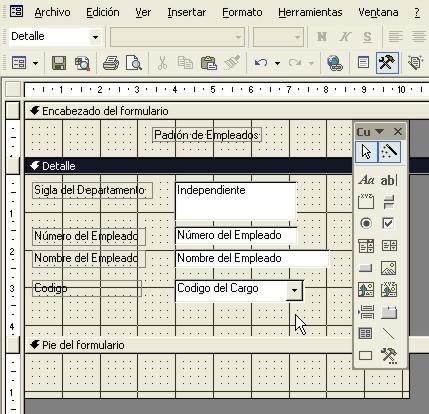This screenshot has width=429, height=414.
Task: Open Print Preview with the magnifier-page icon
Action: click(134, 63)
